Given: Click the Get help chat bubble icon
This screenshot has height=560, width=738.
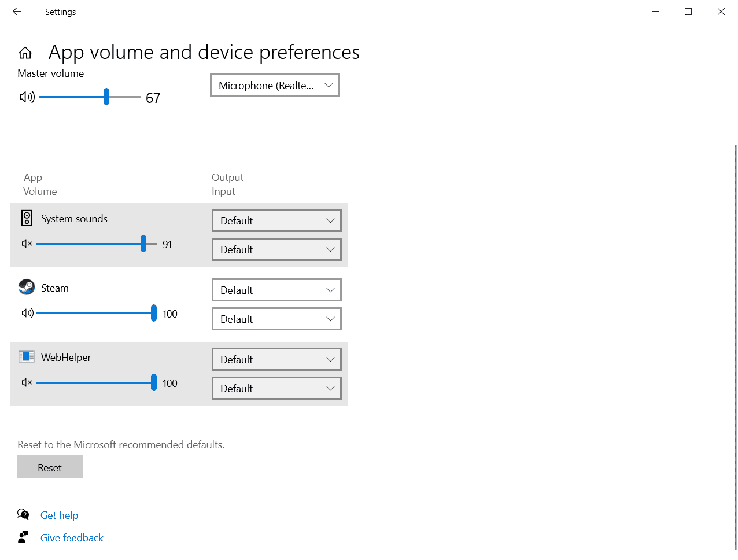Looking at the screenshot, I should 23,514.
